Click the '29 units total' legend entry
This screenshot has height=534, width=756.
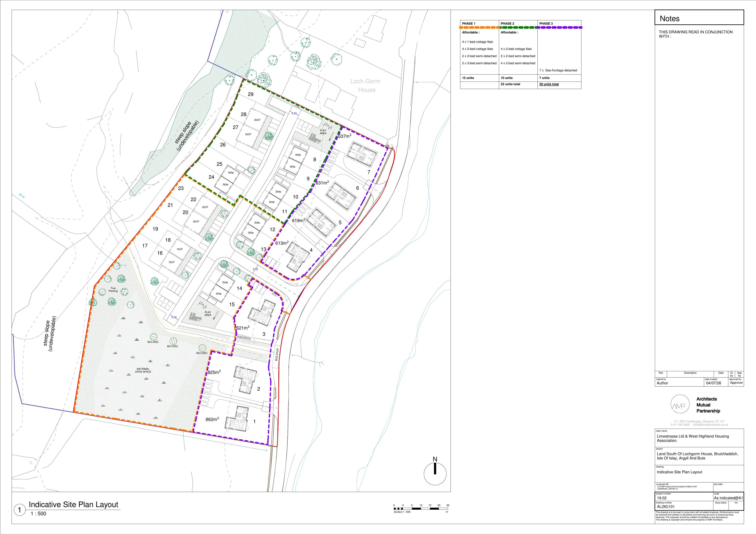[549, 84]
